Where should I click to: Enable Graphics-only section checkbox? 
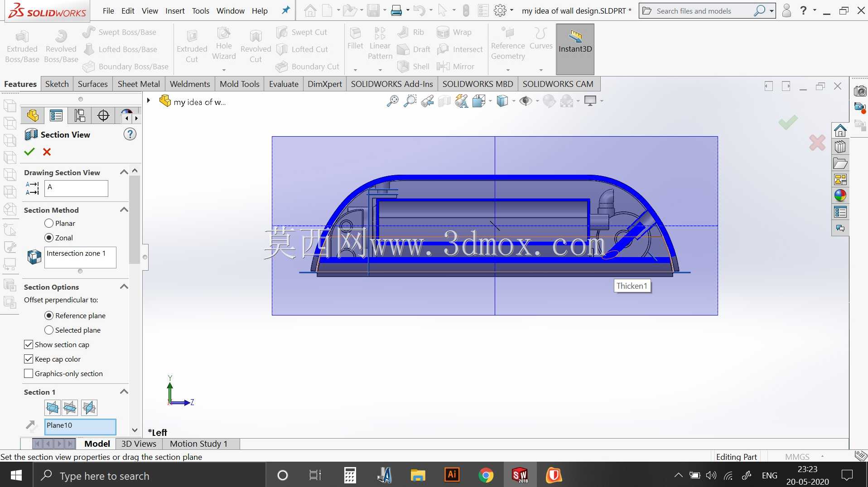click(29, 374)
